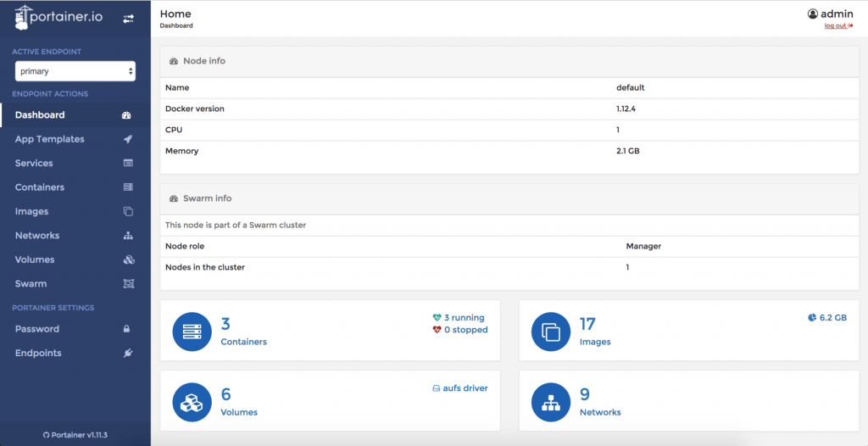Click the Containers server icon

point(128,187)
